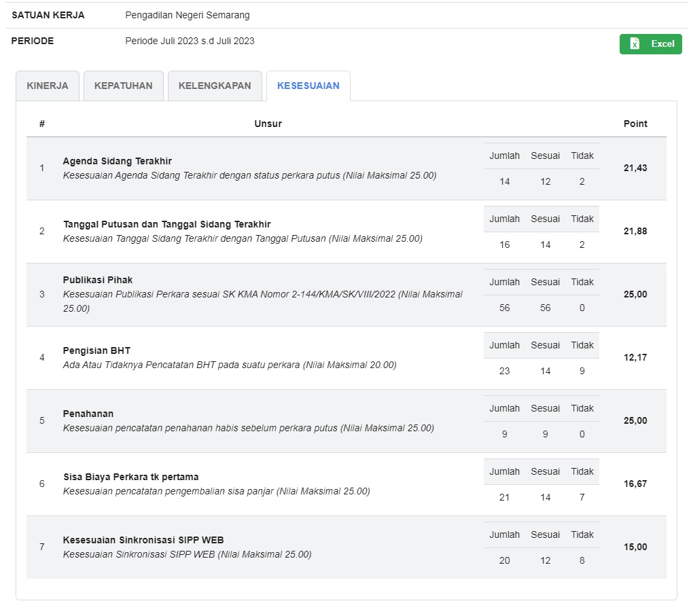Switch to the KINERJA tab
This screenshot has height=616, width=691.
click(x=48, y=86)
